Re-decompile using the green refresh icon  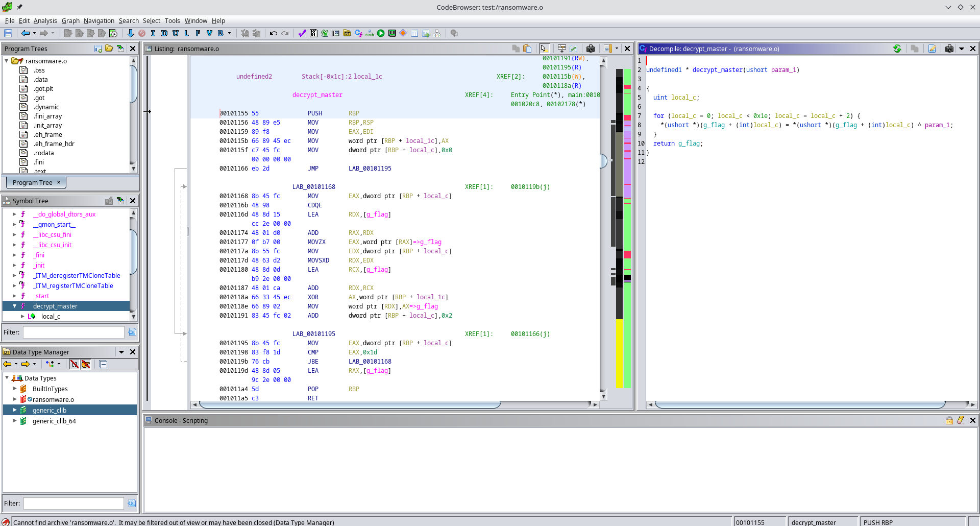click(897, 49)
